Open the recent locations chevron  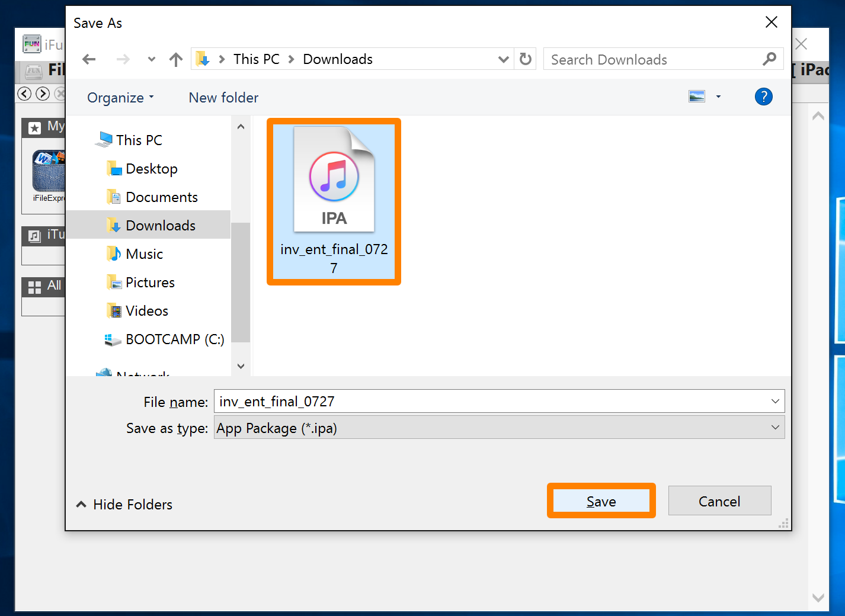[152, 59]
